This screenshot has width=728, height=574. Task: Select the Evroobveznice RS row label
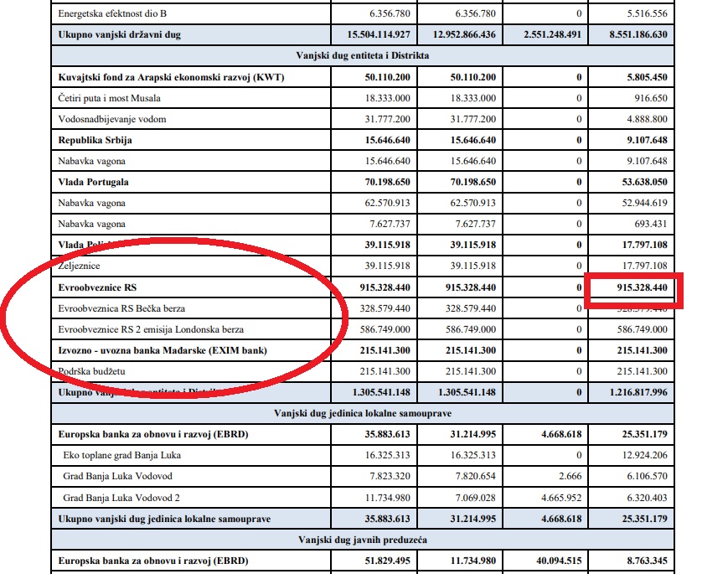pyautogui.click(x=97, y=287)
